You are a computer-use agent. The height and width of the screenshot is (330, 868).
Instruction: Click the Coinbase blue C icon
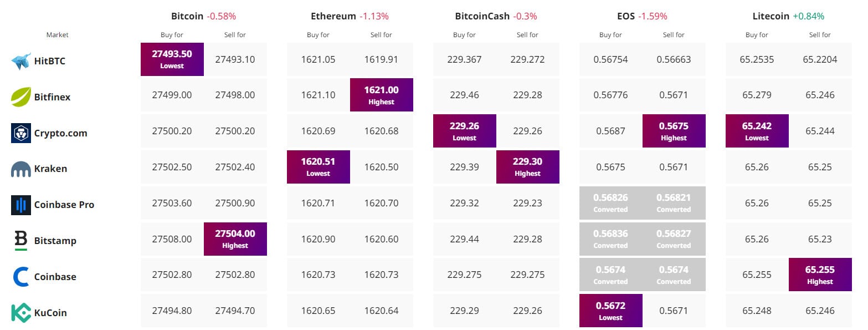point(21,277)
